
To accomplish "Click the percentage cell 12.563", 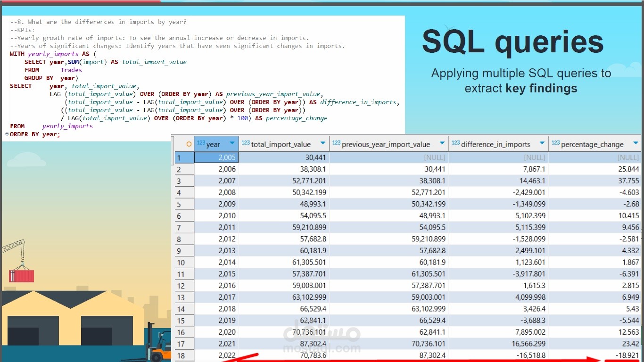I will tap(595, 332).
